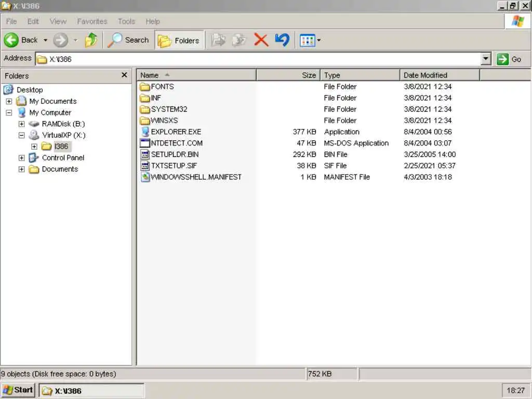This screenshot has width=532, height=399.
Task: Select Control Panel icon in tree
Action: [34, 157]
